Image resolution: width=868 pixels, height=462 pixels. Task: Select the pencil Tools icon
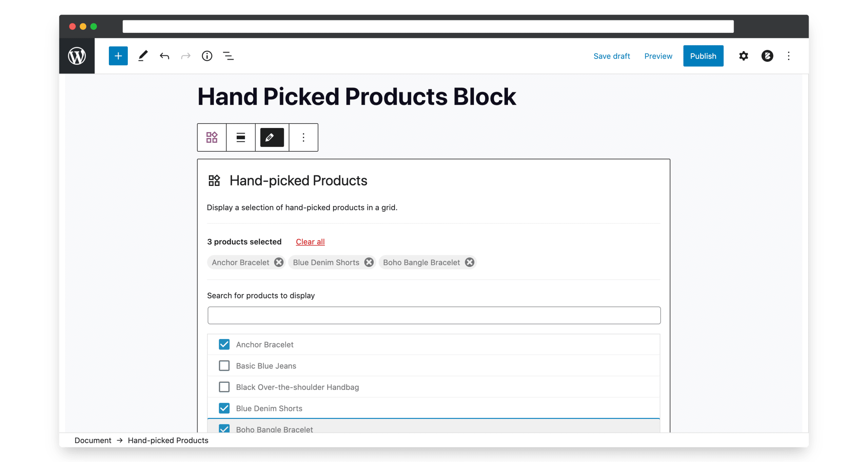[143, 56]
